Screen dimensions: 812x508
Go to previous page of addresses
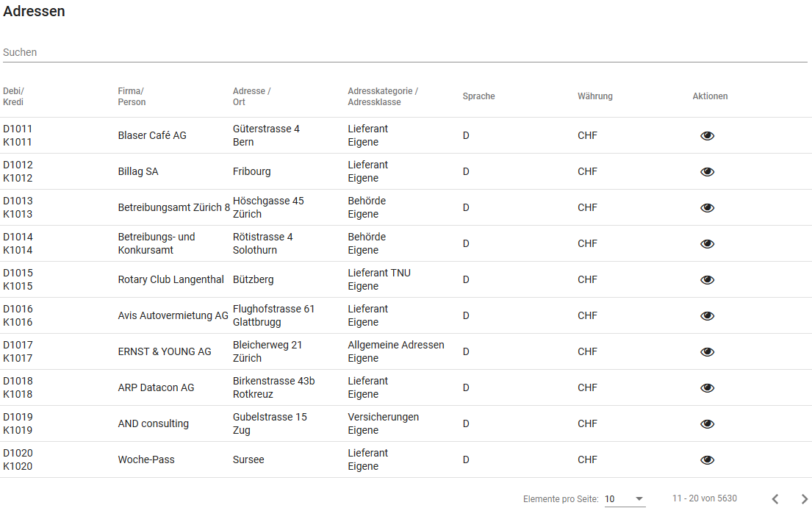(775, 499)
